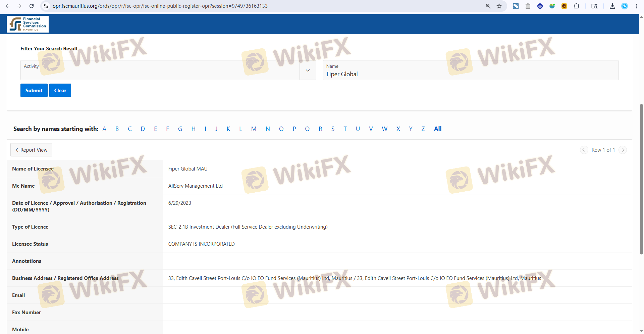Open the browser downloads icon
This screenshot has width=644, height=334.
(612, 6)
